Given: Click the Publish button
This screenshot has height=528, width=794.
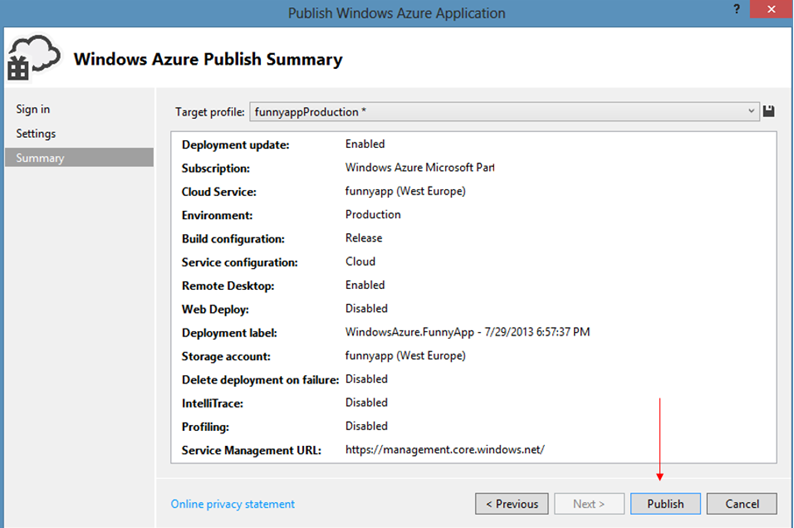Looking at the screenshot, I should click(665, 504).
